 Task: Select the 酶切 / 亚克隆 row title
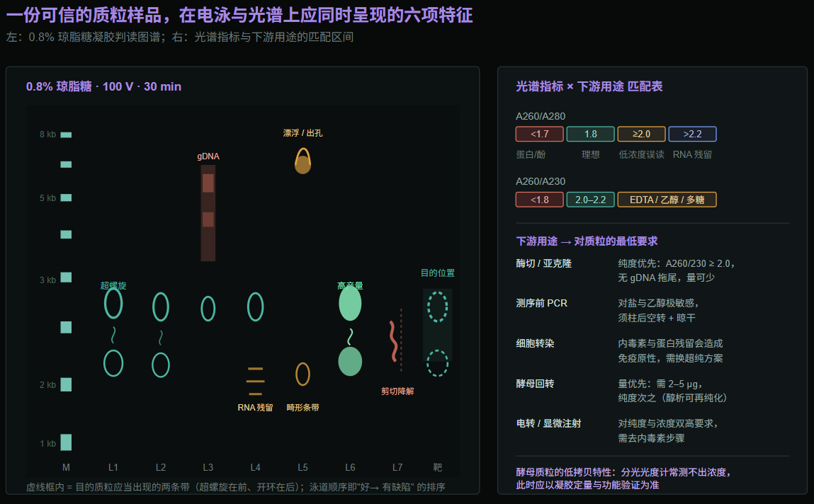click(x=543, y=263)
